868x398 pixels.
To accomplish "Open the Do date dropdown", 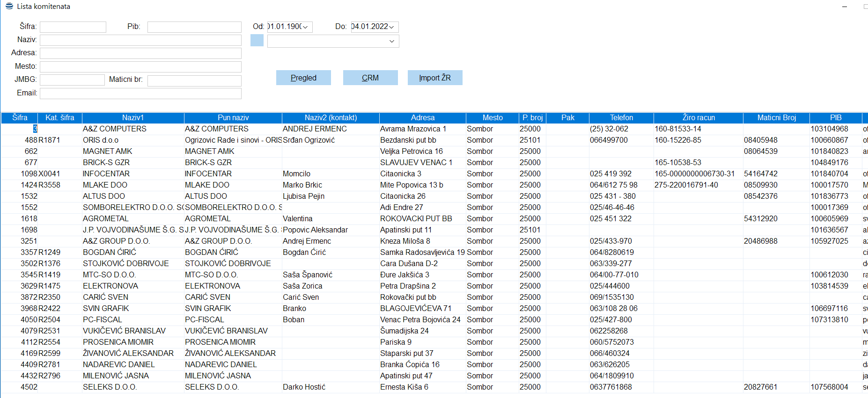I will point(391,27).
